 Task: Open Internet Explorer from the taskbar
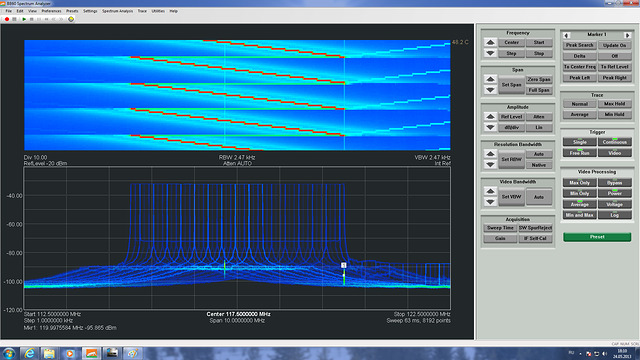pos(29,353)
